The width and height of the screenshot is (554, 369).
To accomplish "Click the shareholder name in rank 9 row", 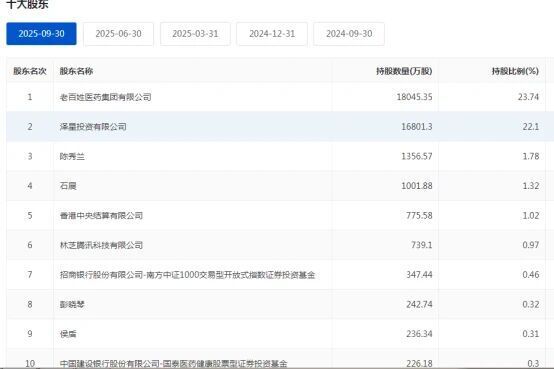I will point(68,334).
